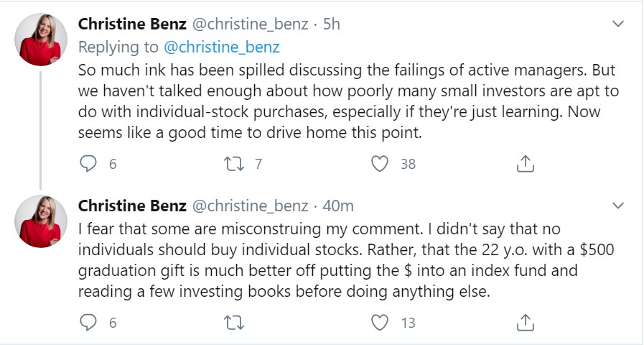Like the second tweet with 13 likes
This screenshot has width=644, height=345.
click(x=380, y=322)
